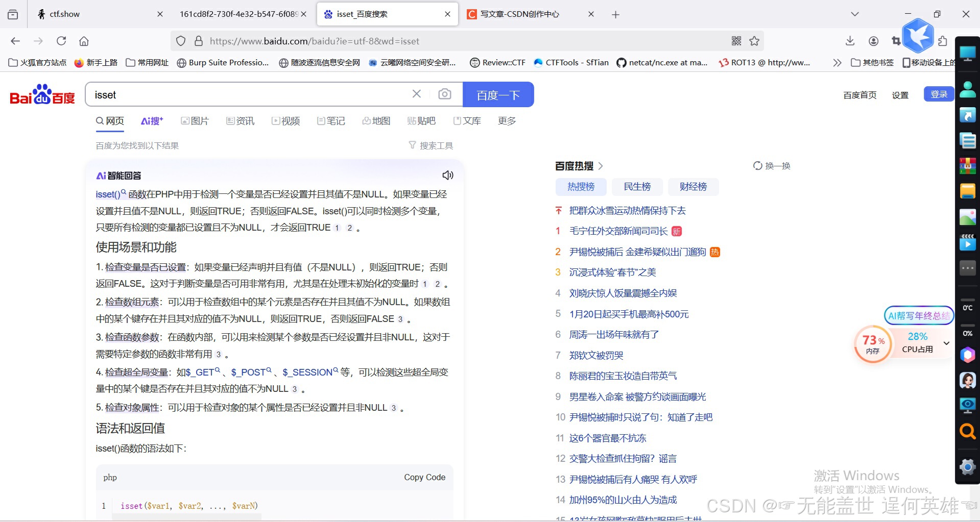Select the 地图 search tab

pyautogui.click(x=376, y=121)
